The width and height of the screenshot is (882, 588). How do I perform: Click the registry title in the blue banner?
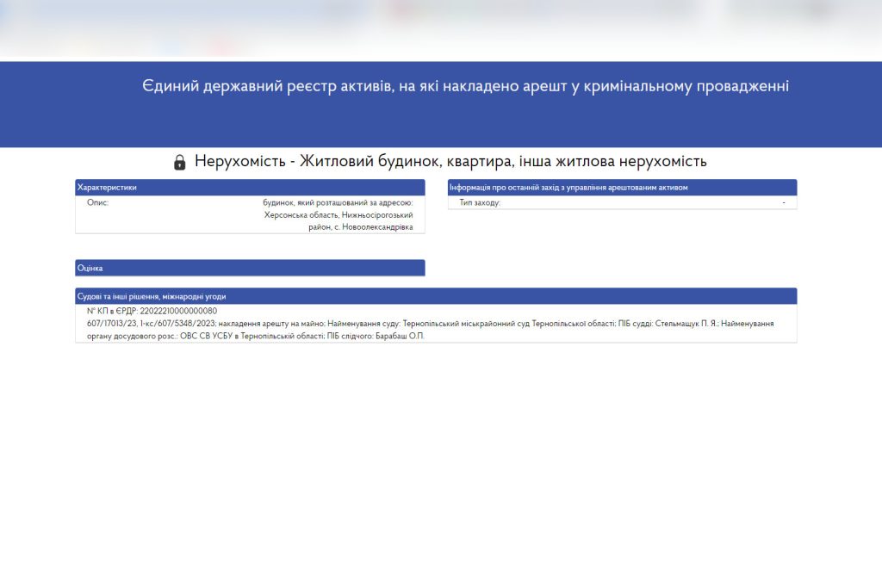pos(465,86)
